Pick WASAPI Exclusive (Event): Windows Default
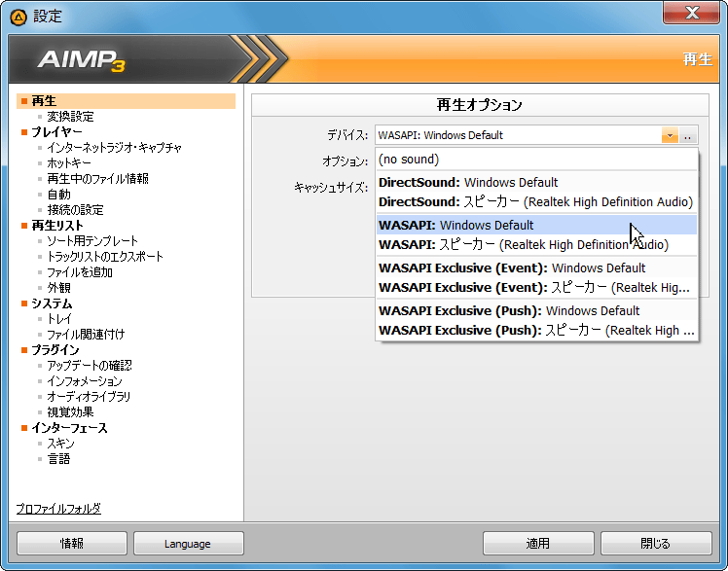Viewport: 728px width, 571px height. [536, 268]
